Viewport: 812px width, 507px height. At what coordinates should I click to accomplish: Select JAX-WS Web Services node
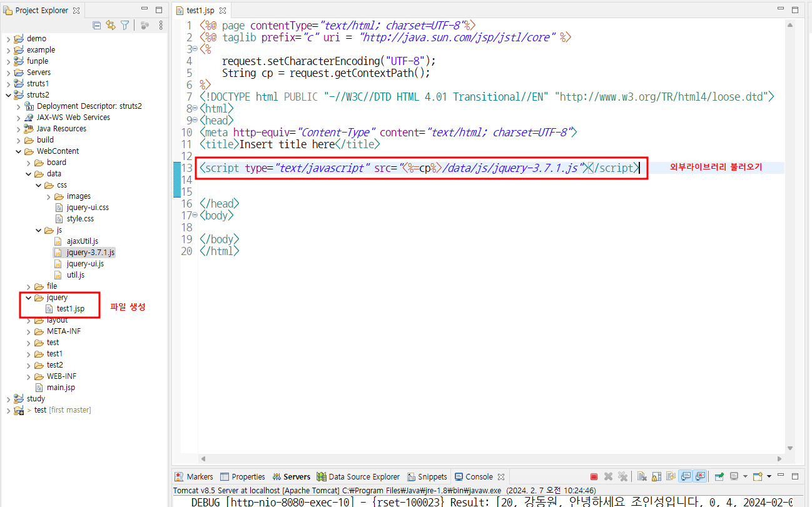67,118
